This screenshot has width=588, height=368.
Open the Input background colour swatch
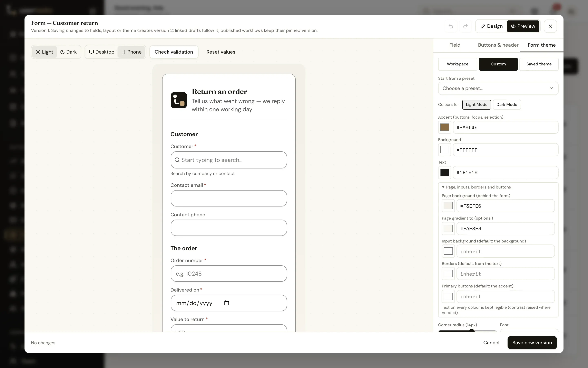point(448,251)
